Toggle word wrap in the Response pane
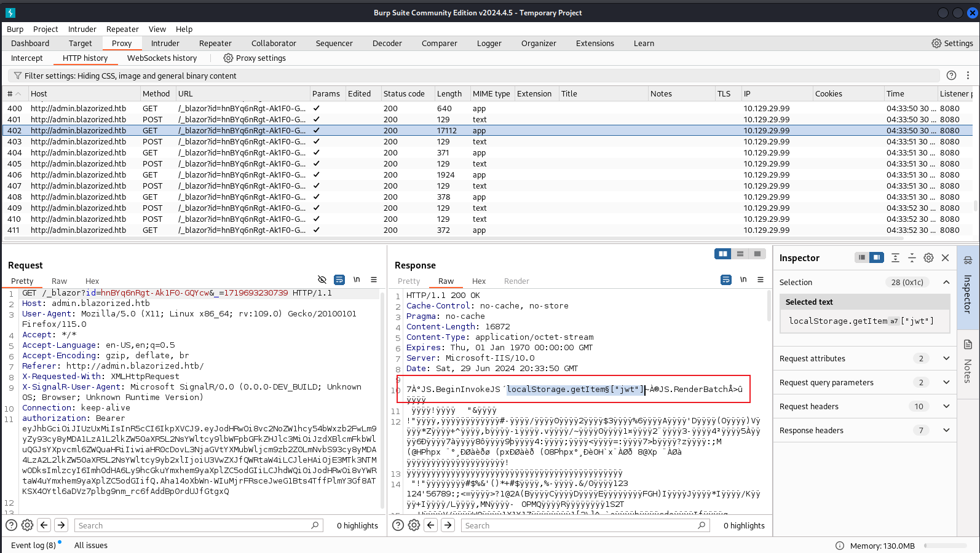This screenshot has height=553, width=980. click(726, 280)
